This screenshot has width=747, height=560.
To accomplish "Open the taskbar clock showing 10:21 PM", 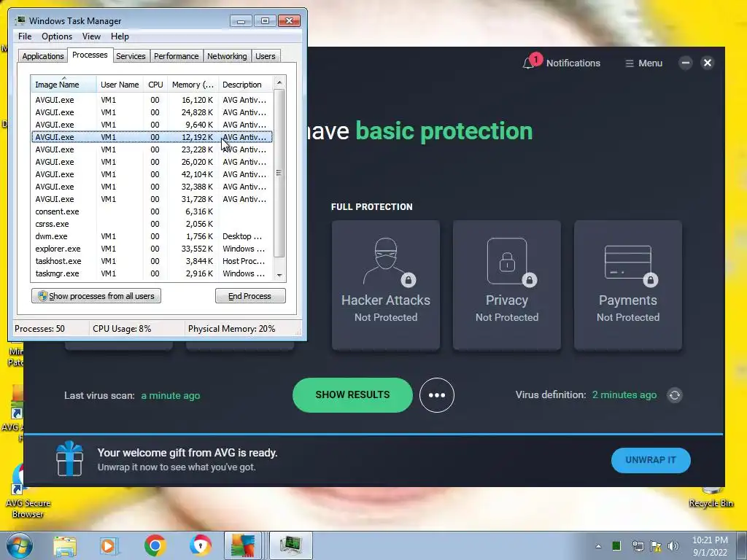I will 710,546.
